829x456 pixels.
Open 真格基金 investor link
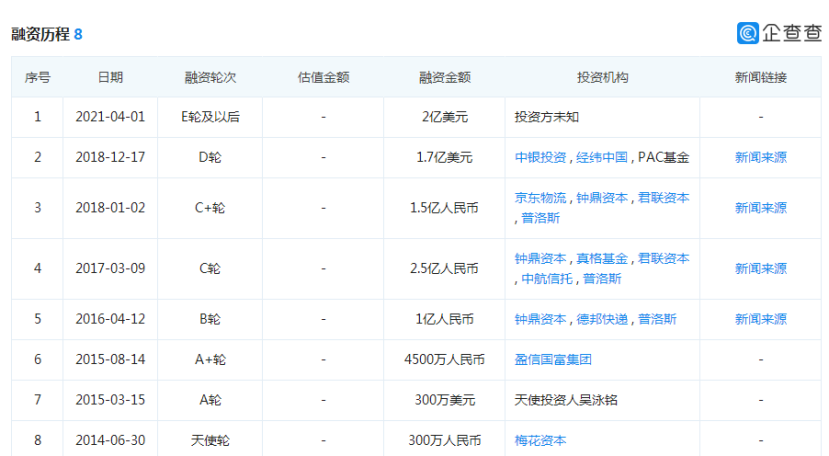602,259
